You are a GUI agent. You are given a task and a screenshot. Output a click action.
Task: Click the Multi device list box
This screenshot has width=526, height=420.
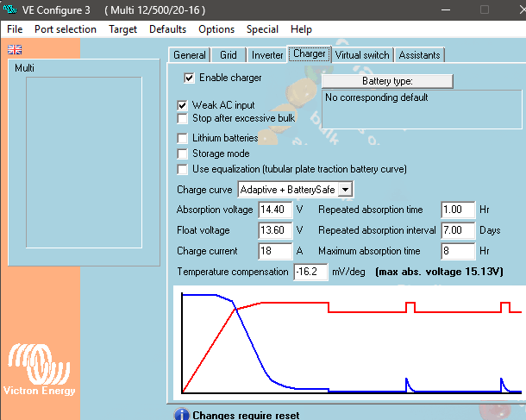[x=84, y=163]
